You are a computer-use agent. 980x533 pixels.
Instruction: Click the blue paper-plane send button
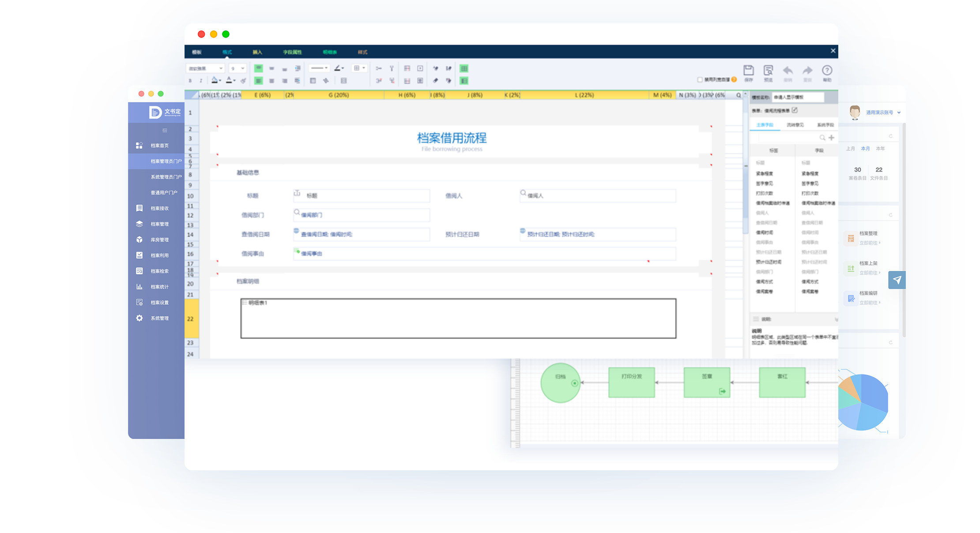pyautogui.click(x=897, y=280)
